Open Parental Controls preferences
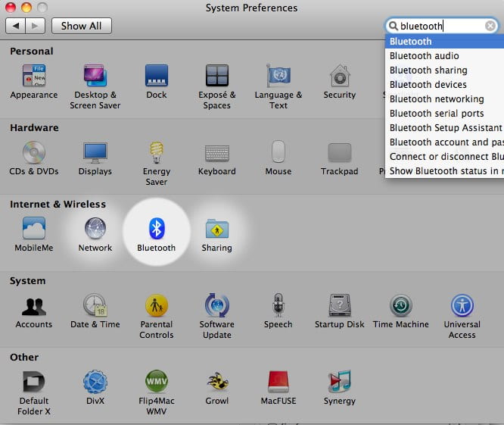The image size is (504, 425). (x=157, y=316)
